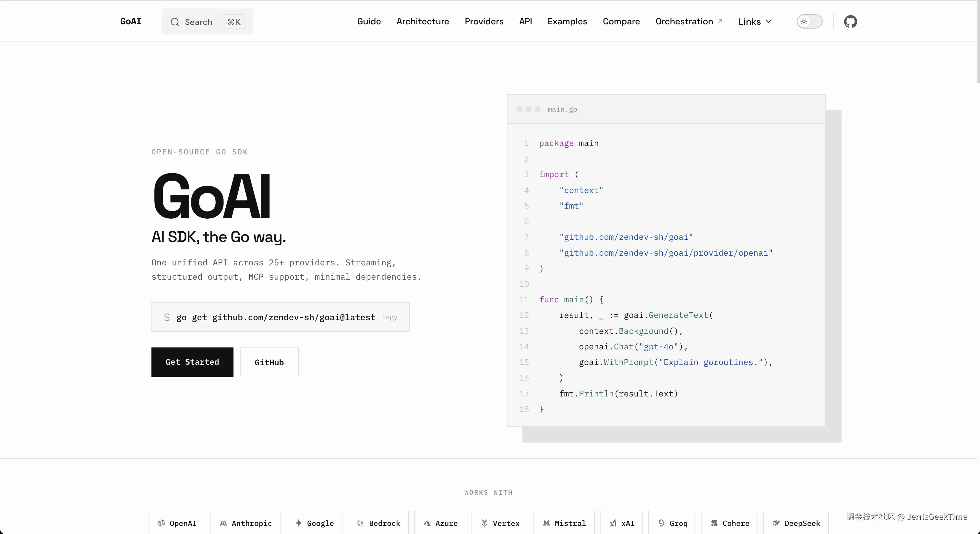The image size is (980, 534).
Task: Select the Anthropic provider label
Action: pyautogui.click(x=252, y=523)
